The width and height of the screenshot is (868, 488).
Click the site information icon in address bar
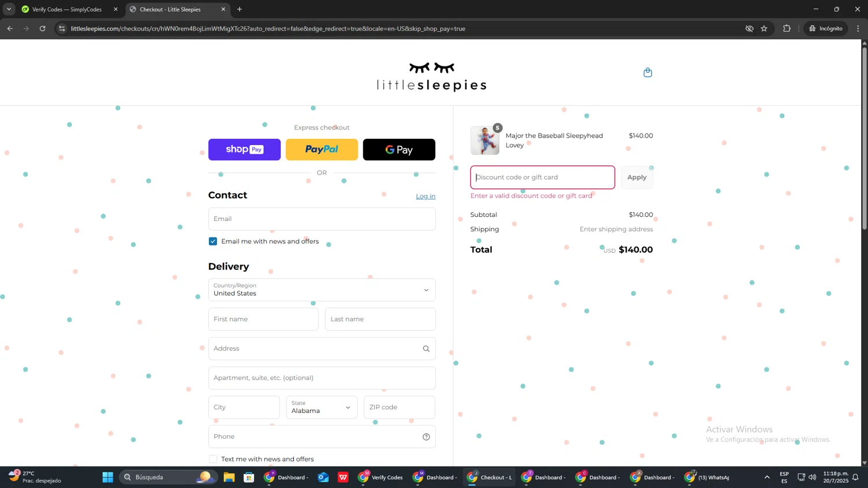[62, 28]
